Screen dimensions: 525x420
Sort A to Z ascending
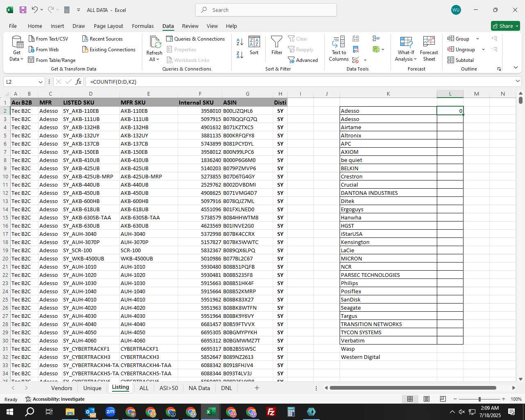click(240, 41)
